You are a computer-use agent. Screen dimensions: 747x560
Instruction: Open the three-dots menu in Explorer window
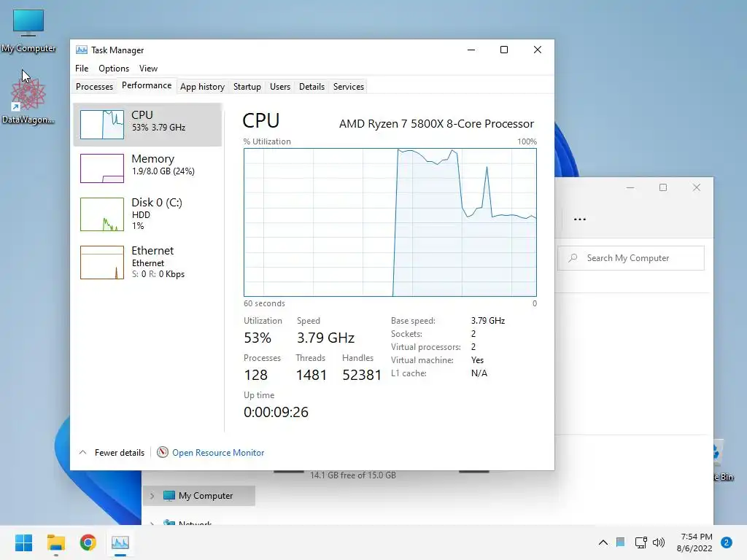point(580,219)
